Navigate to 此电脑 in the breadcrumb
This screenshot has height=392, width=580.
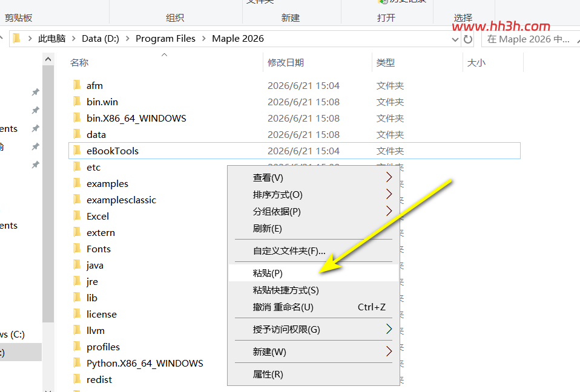(52, 39)
